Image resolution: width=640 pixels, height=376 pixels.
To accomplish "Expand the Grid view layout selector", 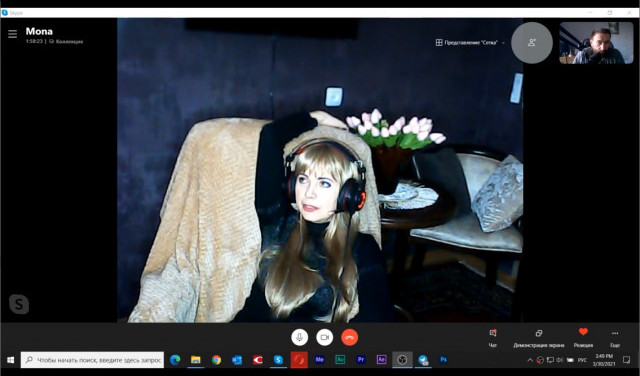I will (x=470, y=42).
